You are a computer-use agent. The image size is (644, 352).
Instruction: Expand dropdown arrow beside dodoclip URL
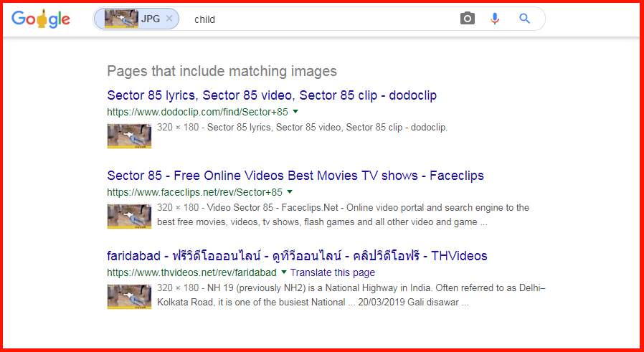(295, 112)
